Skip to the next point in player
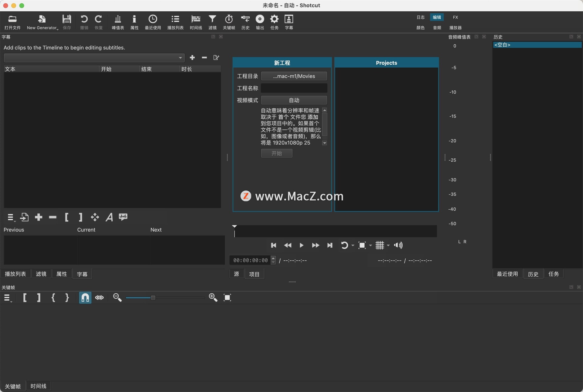Viewport: 583px width, 392px height. (330, 245)
